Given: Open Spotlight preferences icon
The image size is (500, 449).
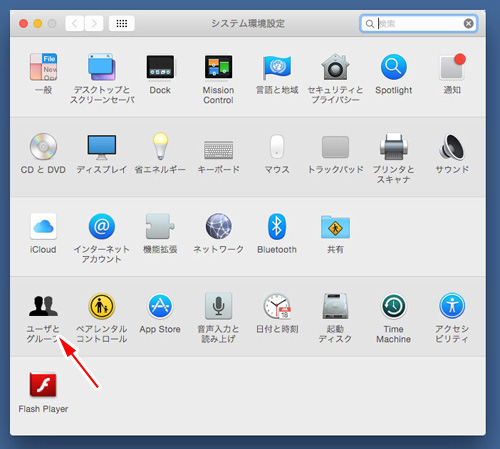Looking at the screenshot, I should point(394,67).
